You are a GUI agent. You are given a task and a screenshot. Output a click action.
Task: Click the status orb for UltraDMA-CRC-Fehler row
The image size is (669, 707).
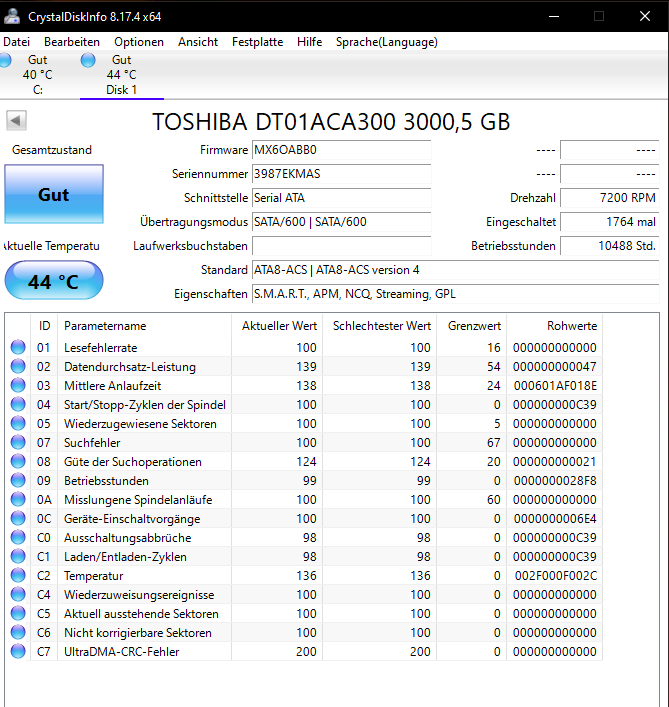pos(18,651)
